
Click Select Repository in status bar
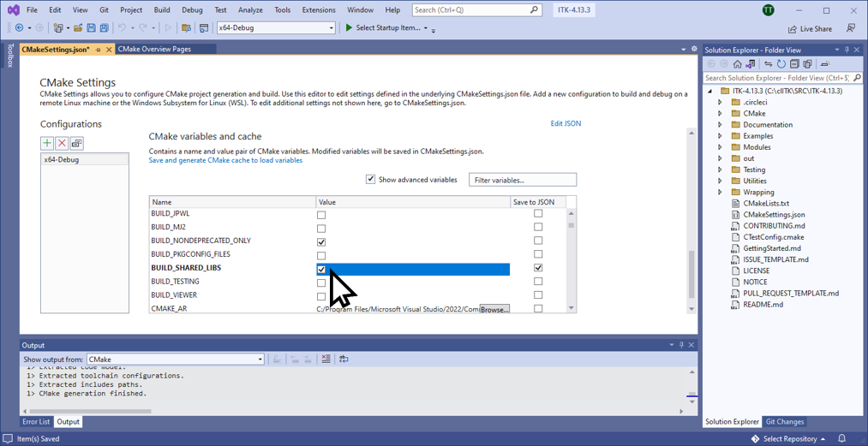click(791, 439)
